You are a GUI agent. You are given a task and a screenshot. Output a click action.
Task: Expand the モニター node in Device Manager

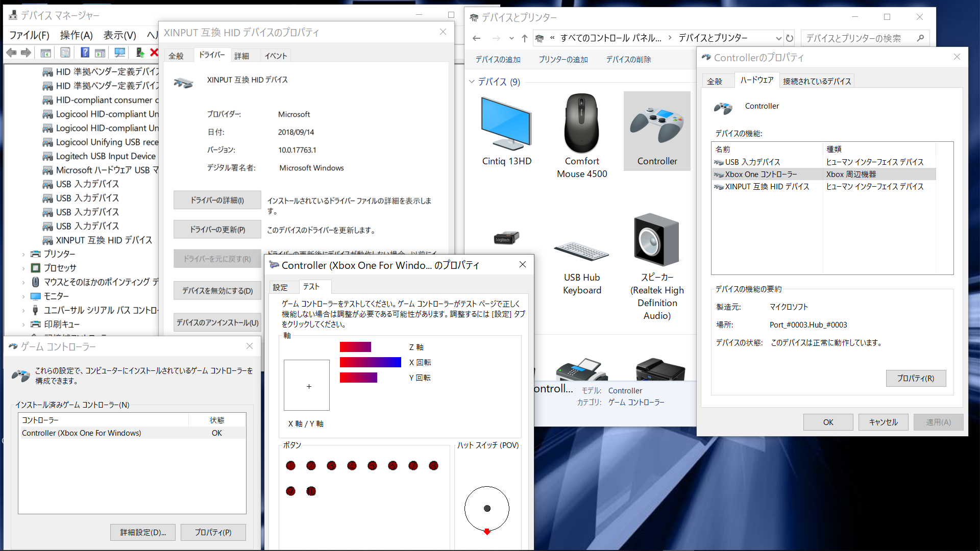(23, 296)
